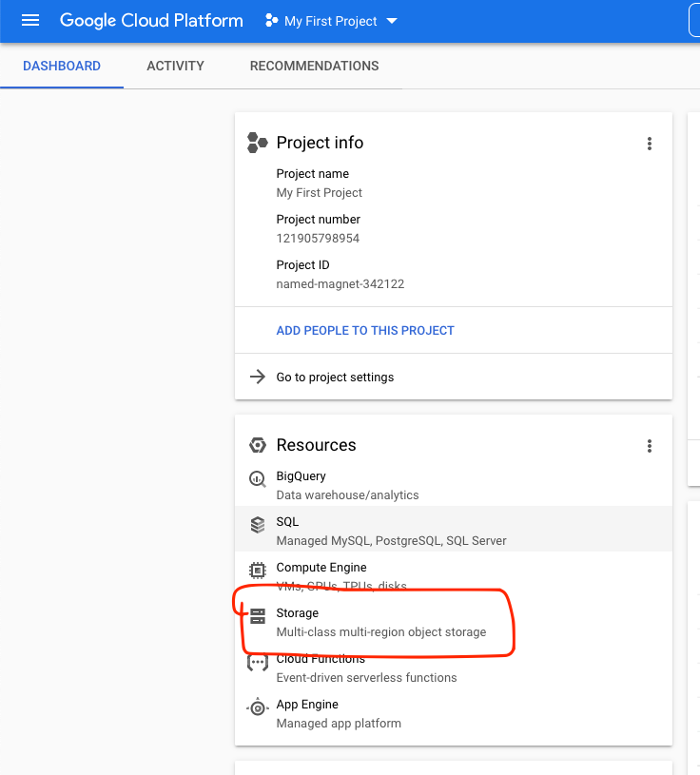Click Data warehouse/analytics description

pos(347,495)
